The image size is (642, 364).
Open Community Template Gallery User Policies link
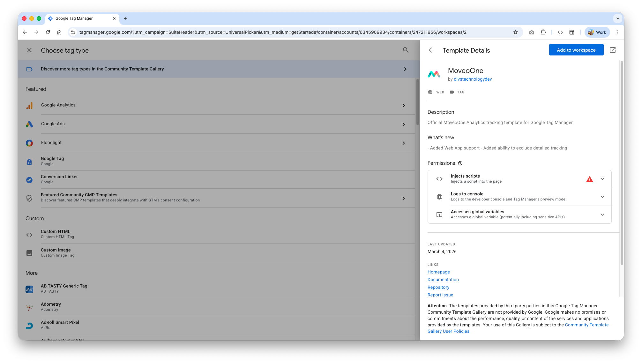point(518,328)
